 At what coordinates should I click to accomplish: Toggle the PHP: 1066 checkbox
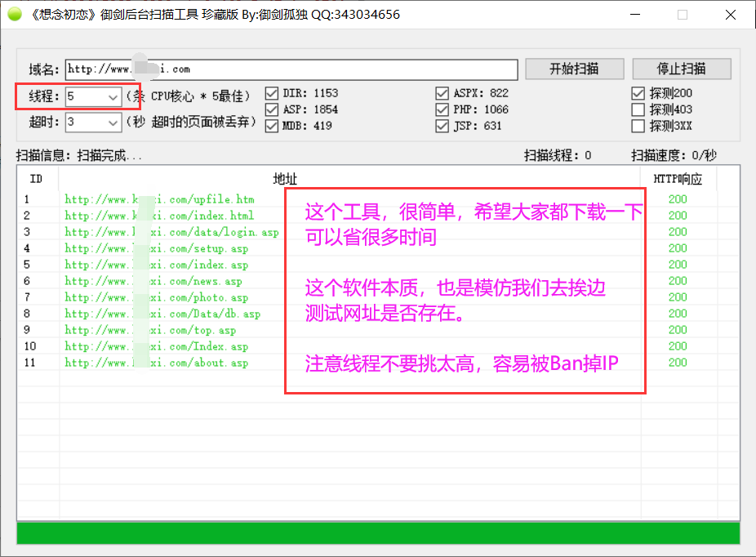coord(442,109)
